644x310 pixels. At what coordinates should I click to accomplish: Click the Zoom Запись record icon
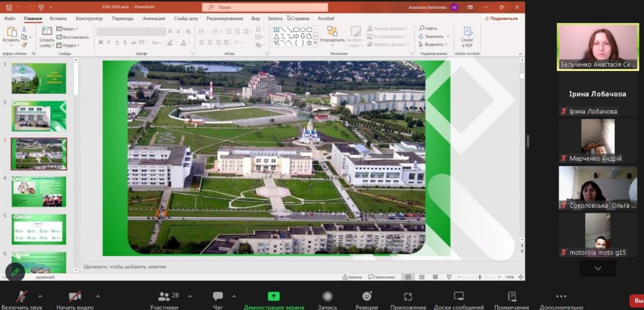(x=327, y=296)
